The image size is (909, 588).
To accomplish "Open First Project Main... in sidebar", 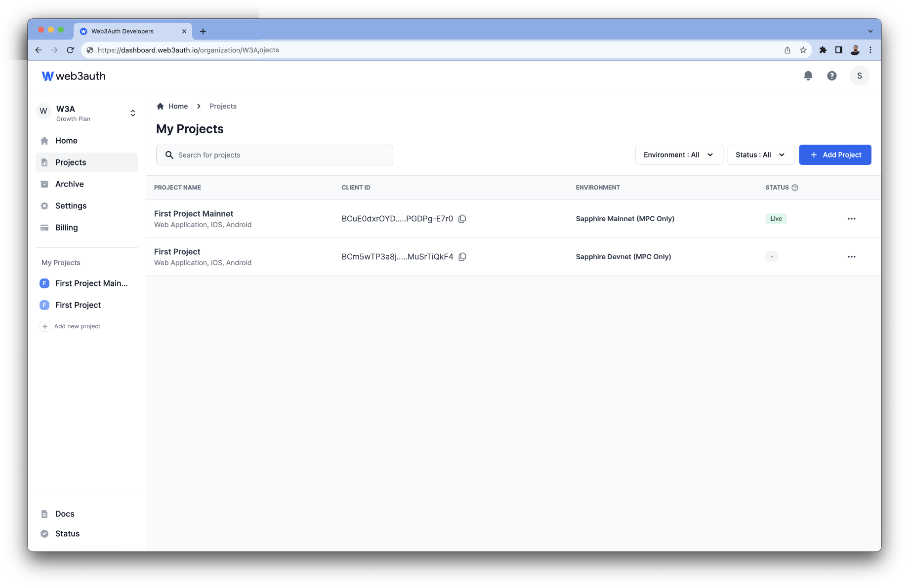I will 86,283.
